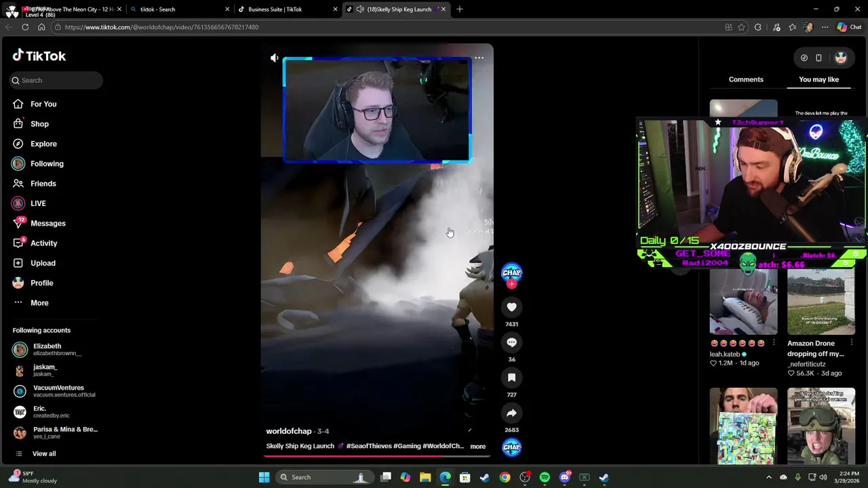Share the video using the arrow icon
868x488 pixels.
(511, 413)
